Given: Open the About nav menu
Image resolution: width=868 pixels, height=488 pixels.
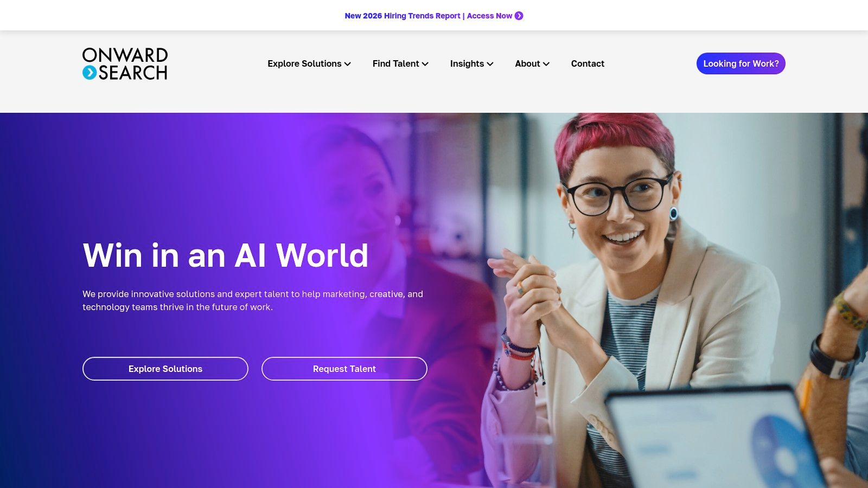Looking at the screenshot, I should (532, 63).
